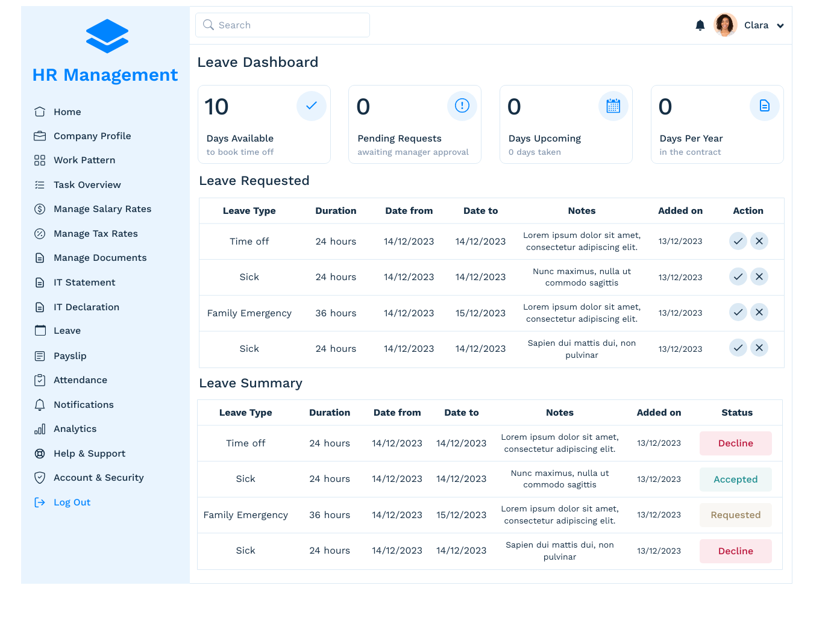
Task: Click the HR Management layers logo
Action: click(107, 36)
